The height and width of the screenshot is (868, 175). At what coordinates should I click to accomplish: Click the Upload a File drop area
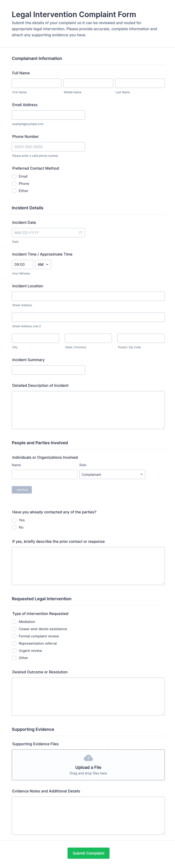[x=88, y=765]
